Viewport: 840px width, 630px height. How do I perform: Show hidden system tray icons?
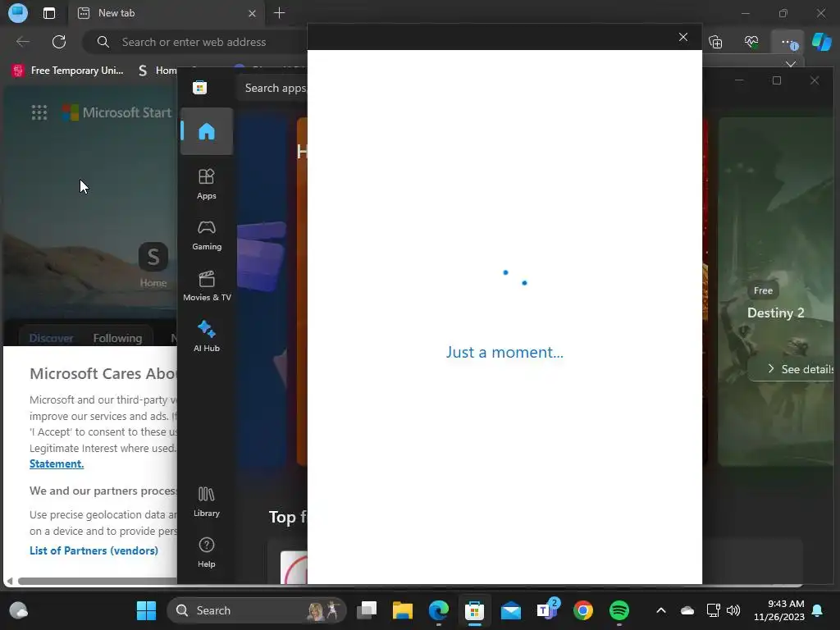(x=661, y=610)
